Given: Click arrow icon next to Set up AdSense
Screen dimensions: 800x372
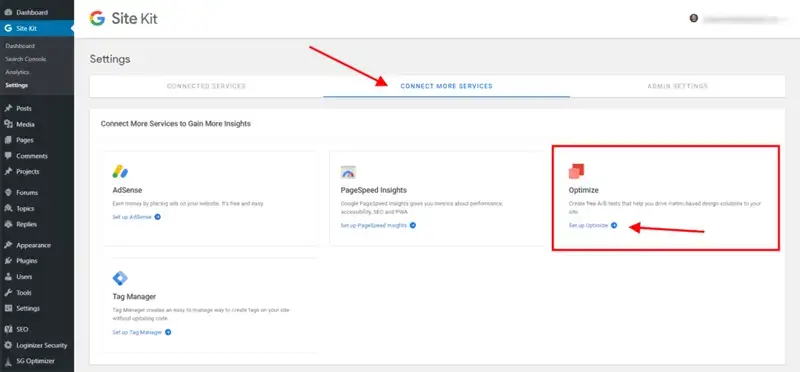Looking at the screenshot, I should pyautogui.click(x=158, y=217).
